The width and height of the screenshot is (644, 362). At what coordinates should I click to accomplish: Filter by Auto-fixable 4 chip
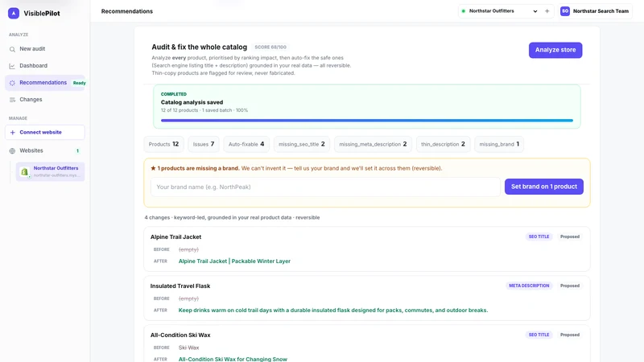point(246,144)
